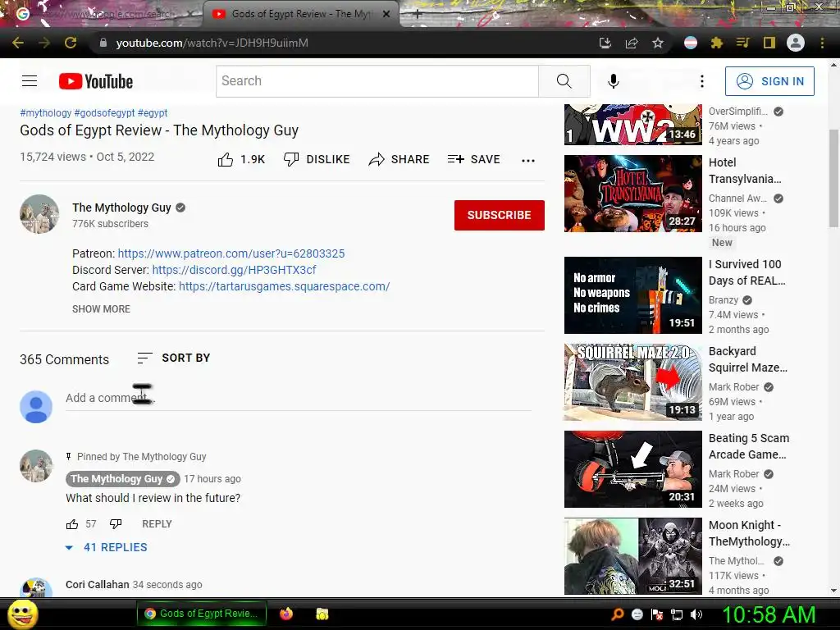
Task: Select the Gods of Egypt Review tab
Action: click(300, 14)
